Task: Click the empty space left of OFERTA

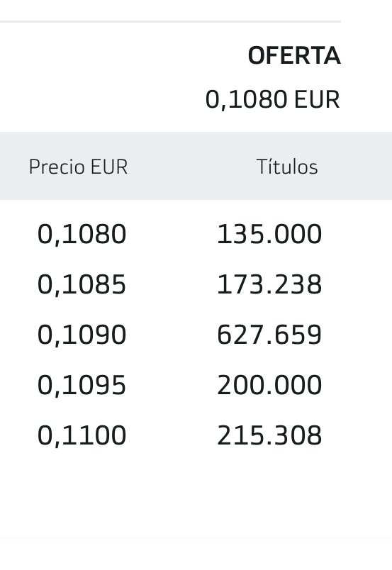Action: pos(120,56)
